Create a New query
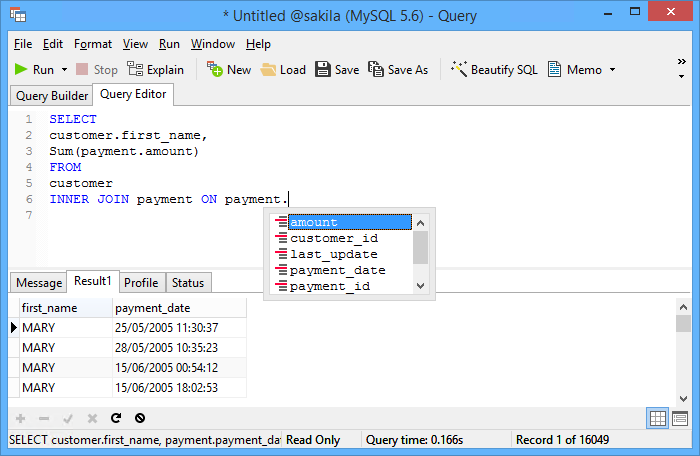Viewport: 700px width, 456px height. pos(229,70)
